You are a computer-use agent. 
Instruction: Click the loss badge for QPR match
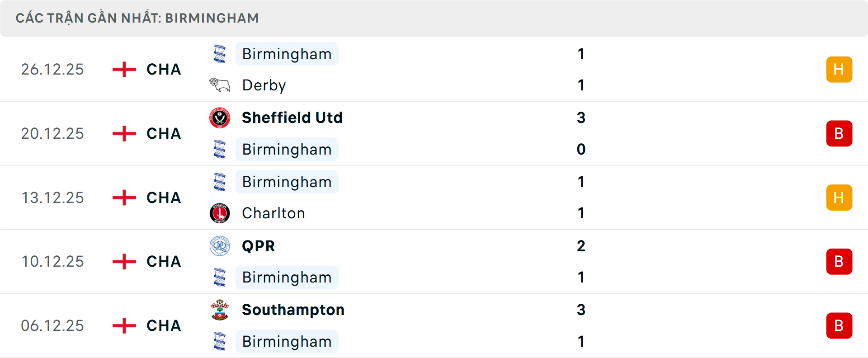[839, 262]
